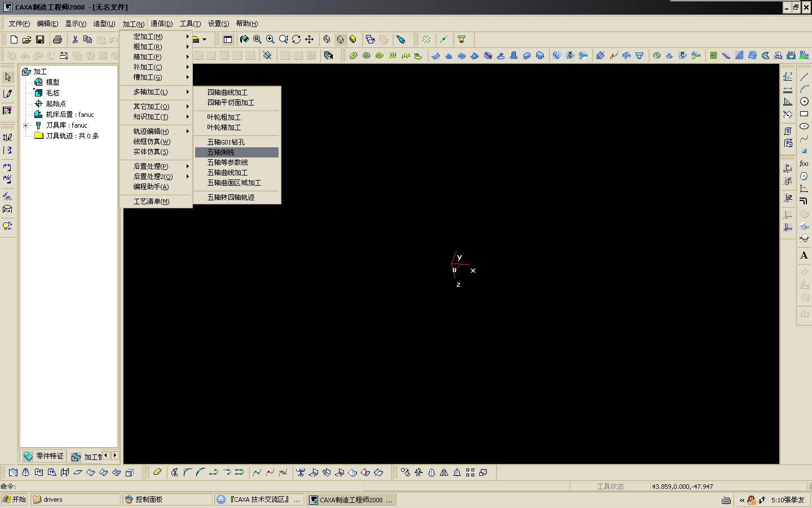Expand the 刀具库 : fanuc tree node

click(x=26, y=125)
